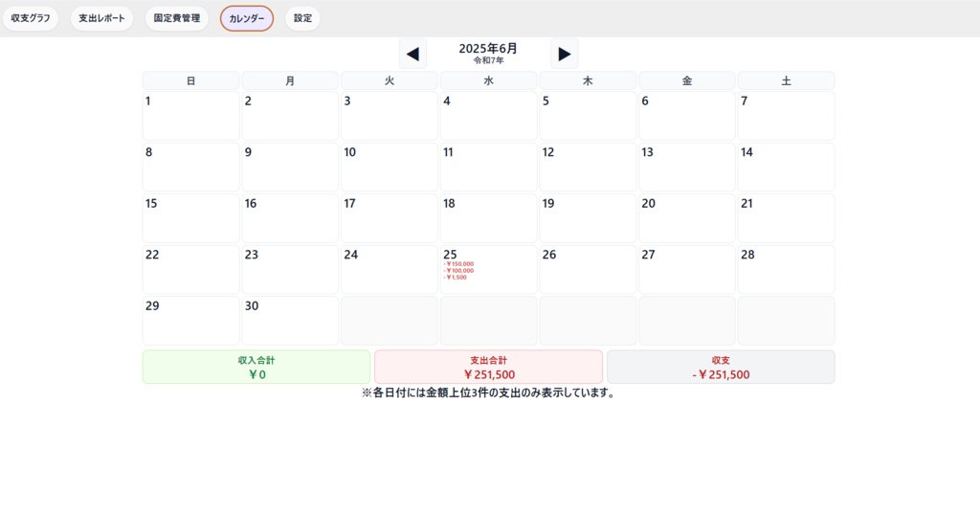The height and width of the screenshot is (516, 980).
Task: Go to the previous month arrow
Action: coord(412,54)
